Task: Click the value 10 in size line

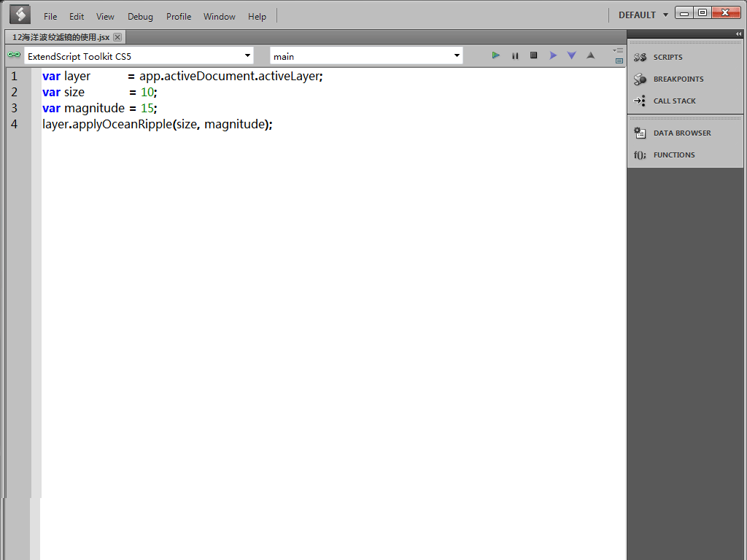Action: click(147, 92)
